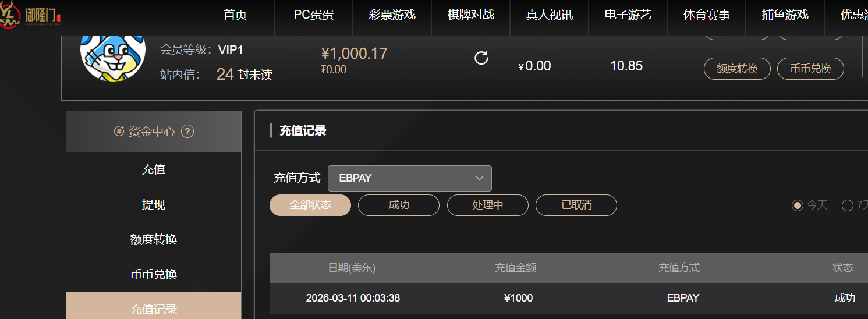
Task: Click the help question mark icon
Action: [187, 132]
